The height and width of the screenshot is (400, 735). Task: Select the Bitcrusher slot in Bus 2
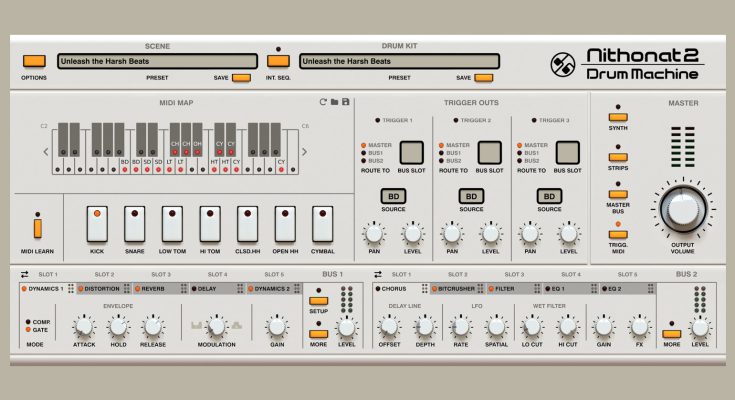[x=458, y=288]
